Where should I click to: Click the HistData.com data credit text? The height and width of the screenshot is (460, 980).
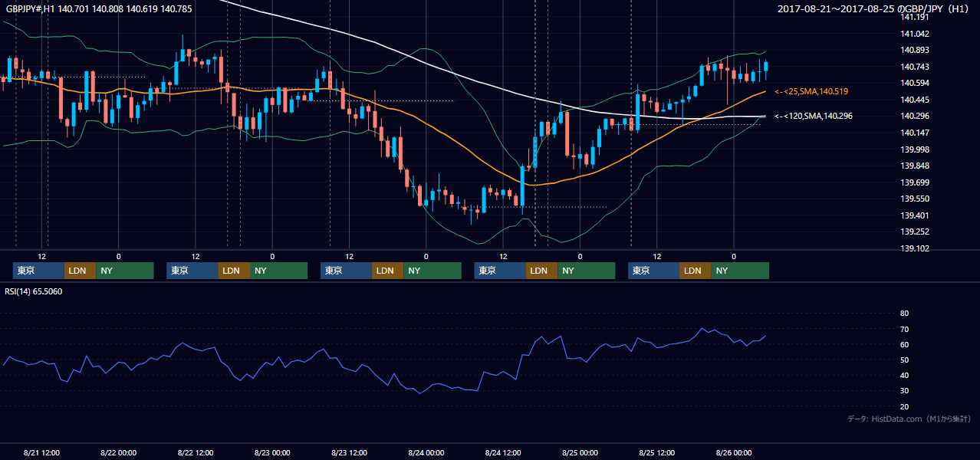(x=909, y=419)
